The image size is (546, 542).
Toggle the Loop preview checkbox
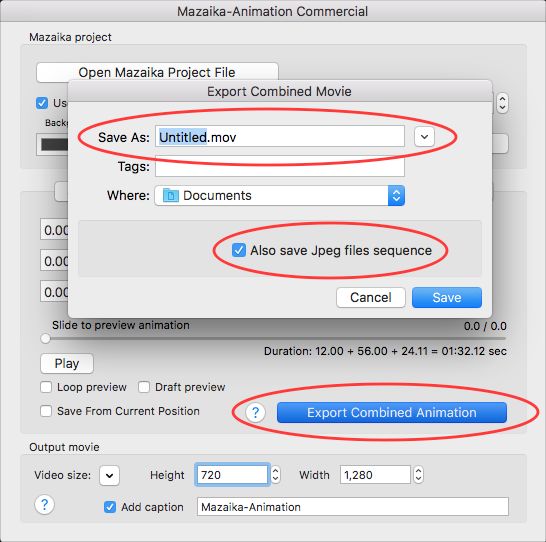[46, 387]
